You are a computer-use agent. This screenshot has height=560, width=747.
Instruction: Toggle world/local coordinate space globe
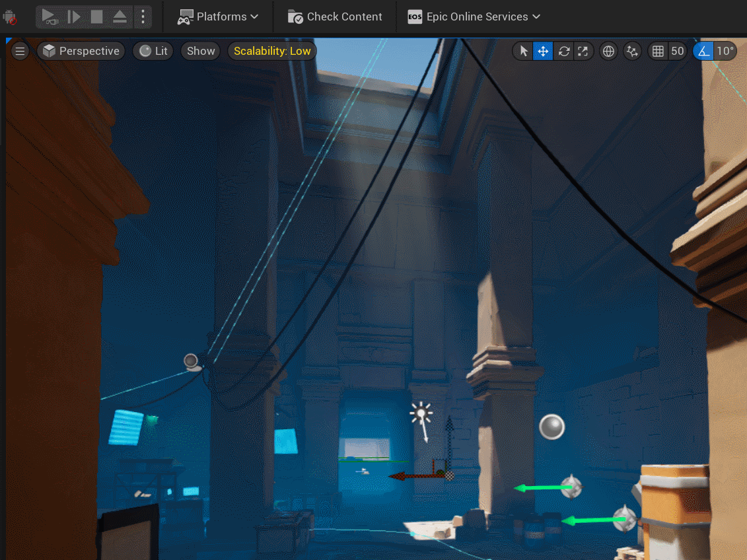[x=608, y=51]
